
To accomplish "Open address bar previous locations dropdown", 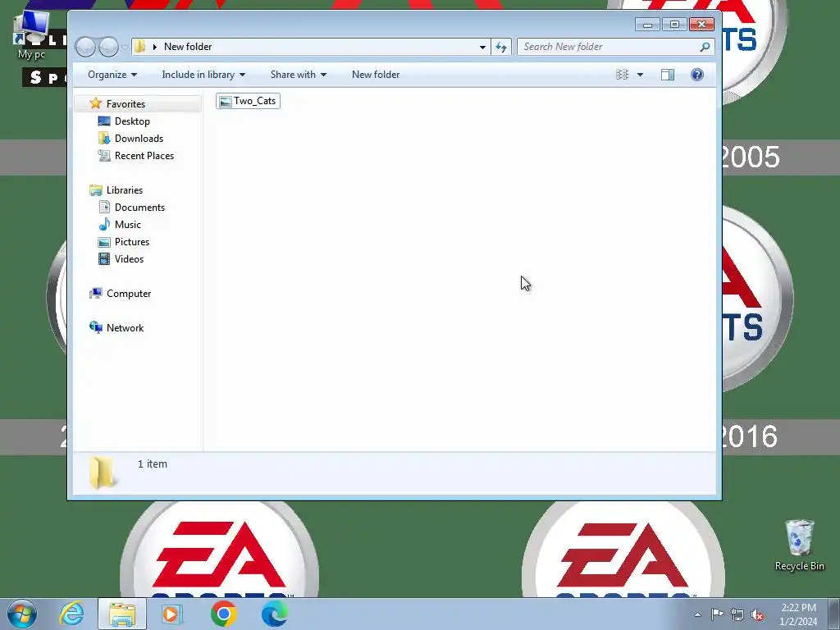I will click(x=482, y=47).
